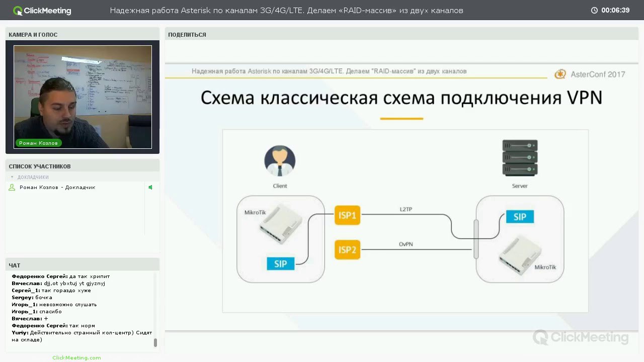This screenshot has height=362, width=644.
Task: Click the clock icon beside session timer
Action: coord(594,10)
